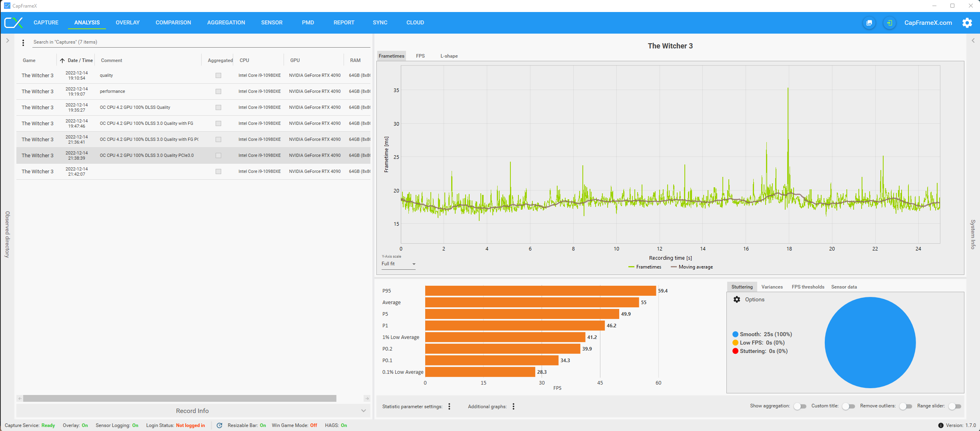The width and height of the screenshot is (980, 431).
Task: Enable Remove outliers toggle
Action: (x=906, y=406)
